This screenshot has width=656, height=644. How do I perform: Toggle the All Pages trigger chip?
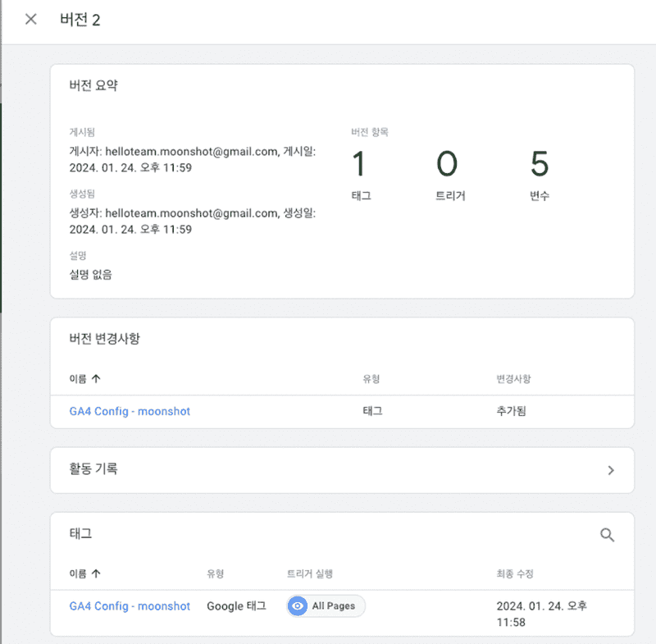click(x=327, y=605)
